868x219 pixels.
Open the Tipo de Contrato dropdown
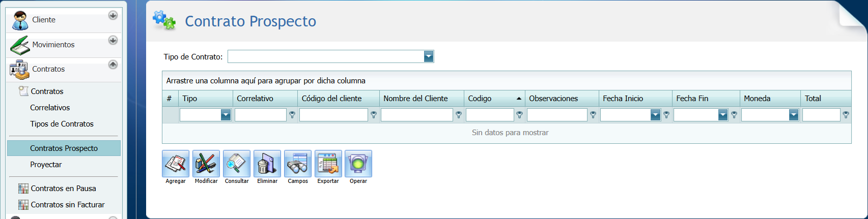(x=429, y=56)
